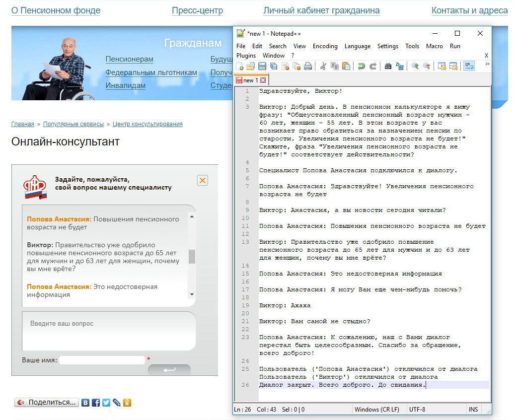The height and width of the screenshot is (420, 515).
Task: Open the Encoding menu
Action: [325, 46]
